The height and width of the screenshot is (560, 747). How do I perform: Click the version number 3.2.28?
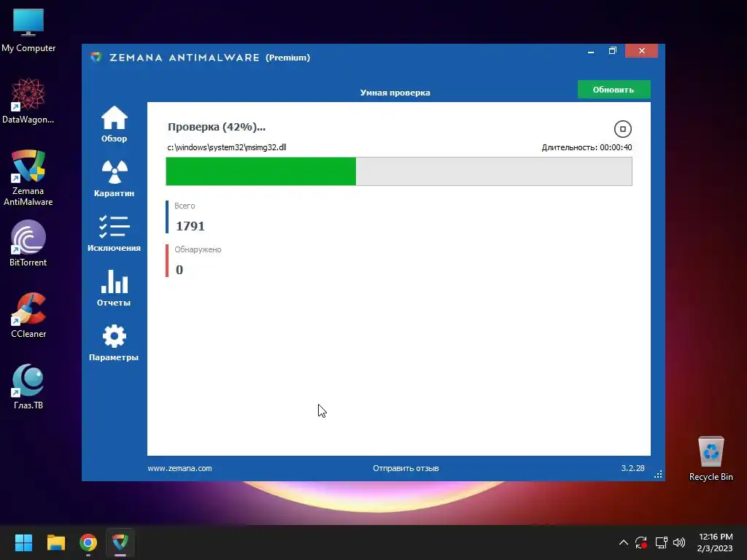point(632,468)
